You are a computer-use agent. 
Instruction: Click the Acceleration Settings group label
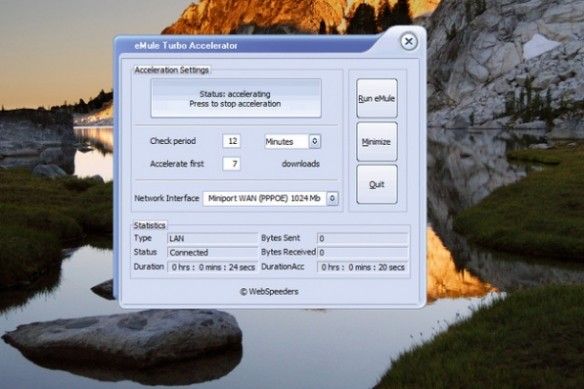coord(171,70)
